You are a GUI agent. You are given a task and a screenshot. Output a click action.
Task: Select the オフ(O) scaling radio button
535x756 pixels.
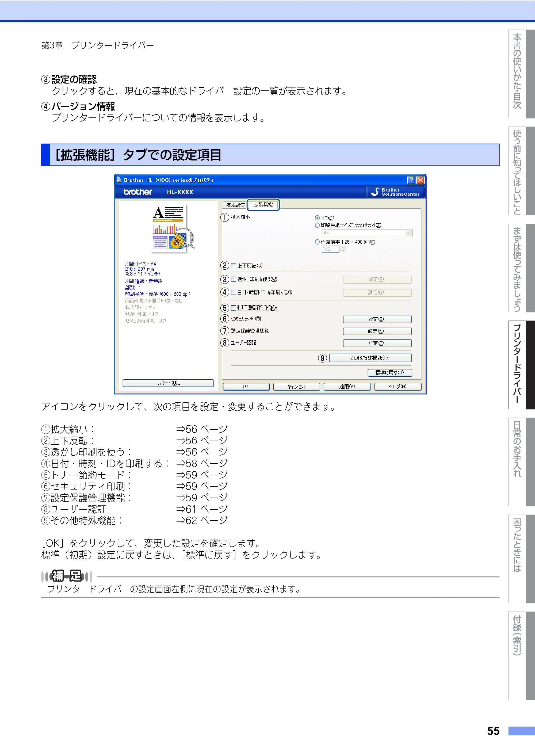click(x=317, y=218)
